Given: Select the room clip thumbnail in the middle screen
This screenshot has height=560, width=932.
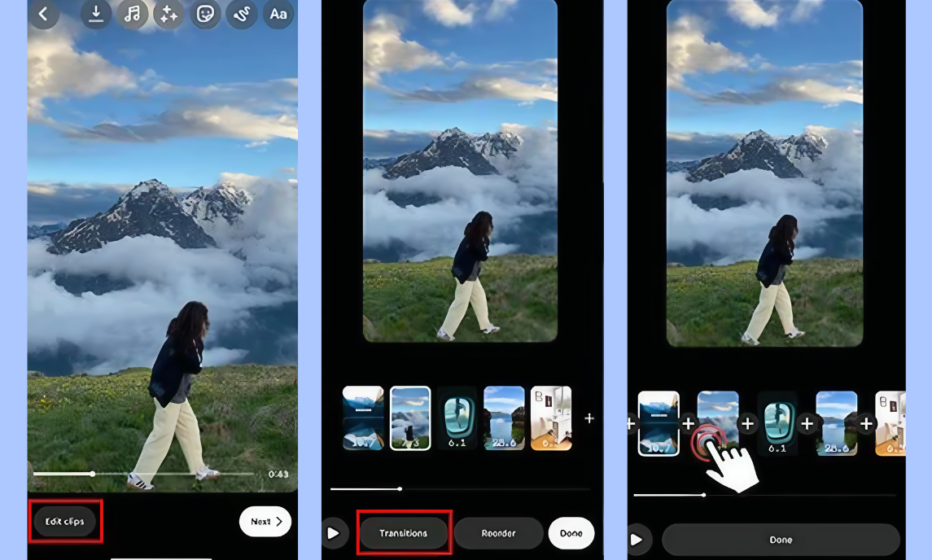Looking at the screenshot, I should 551,418.
